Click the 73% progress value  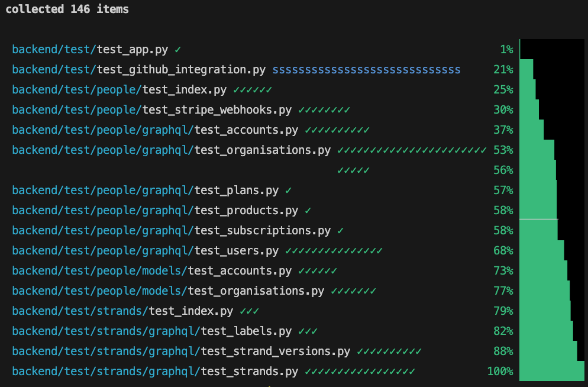pyautogui.click(x=503, y=271)
